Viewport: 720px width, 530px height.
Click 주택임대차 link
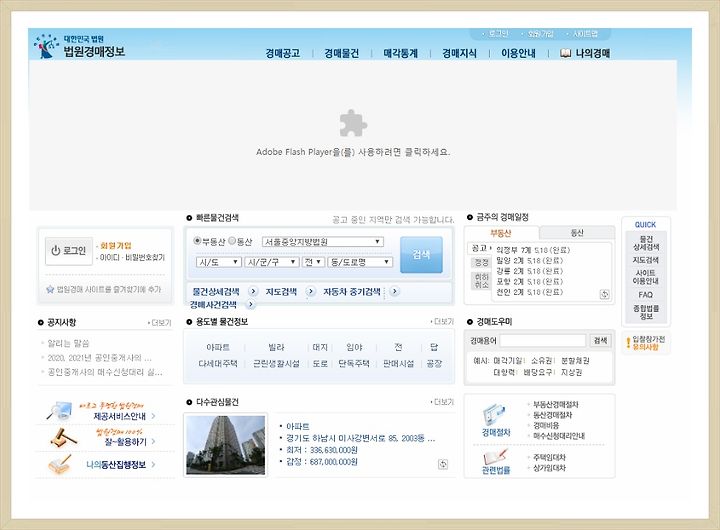[549, 457]
